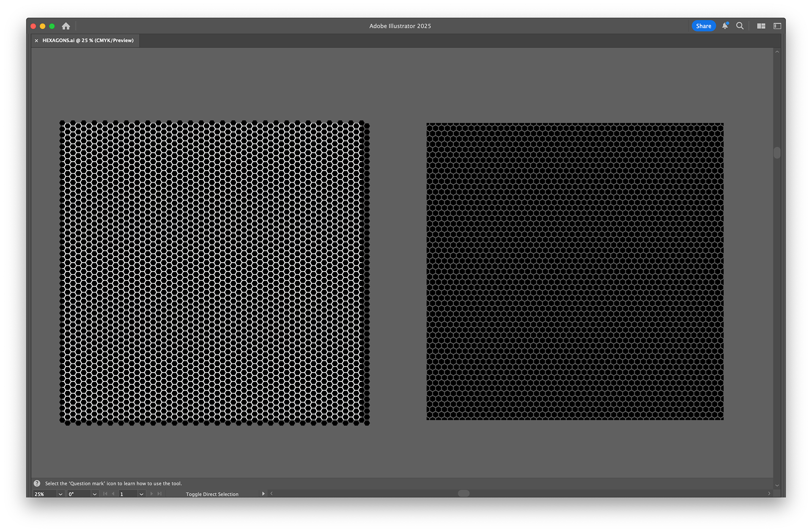Open the 0° rotate view dropdown
This screenshot has height=532, width=812.
click(x=95, y=494)
